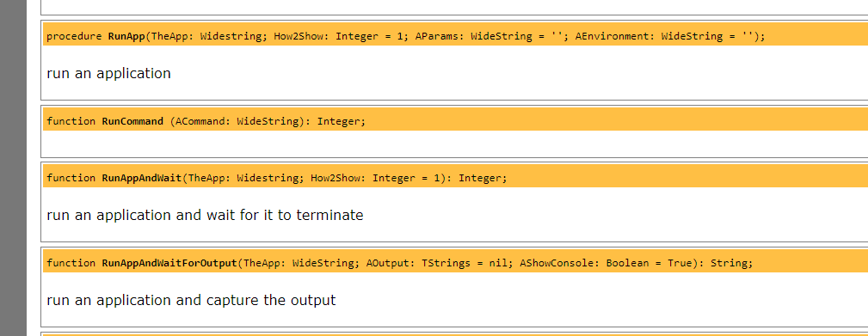
Task: Click the bold RunAppAndWait function name
Action: 142,178
